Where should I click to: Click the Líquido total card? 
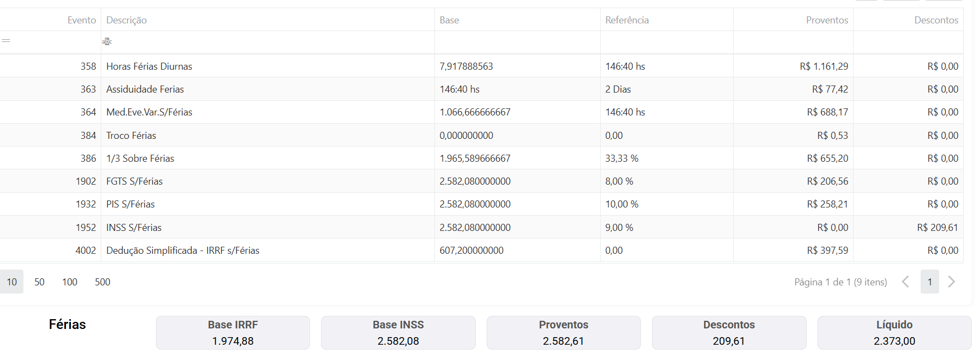point(894,333)
